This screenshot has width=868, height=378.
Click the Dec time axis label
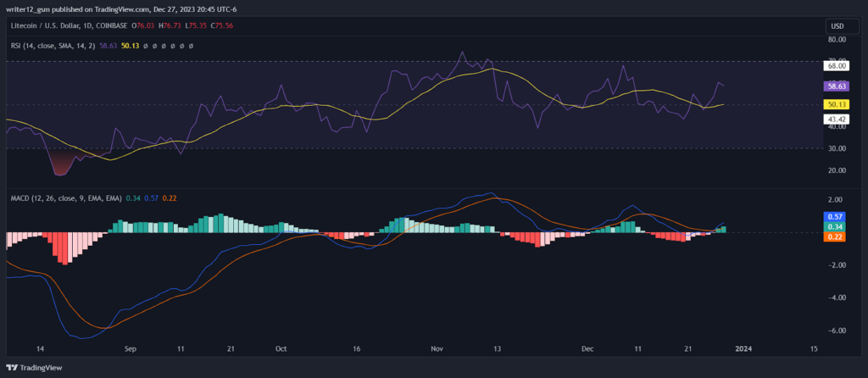pyautogui.click(x=587, y=349)
